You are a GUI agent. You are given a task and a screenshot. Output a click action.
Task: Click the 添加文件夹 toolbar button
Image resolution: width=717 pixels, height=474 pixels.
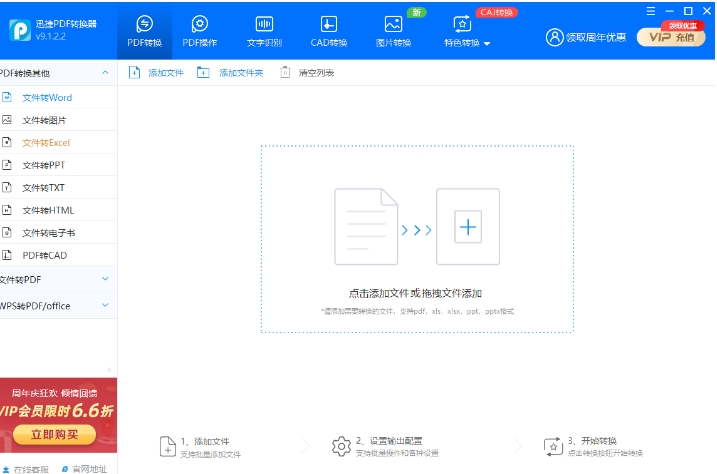[230, 73]
